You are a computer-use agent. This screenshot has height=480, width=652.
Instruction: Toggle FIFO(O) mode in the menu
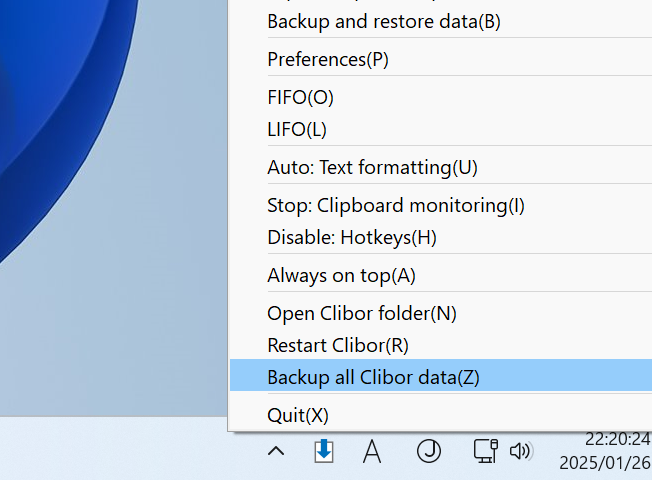click(x=441, y=97)
